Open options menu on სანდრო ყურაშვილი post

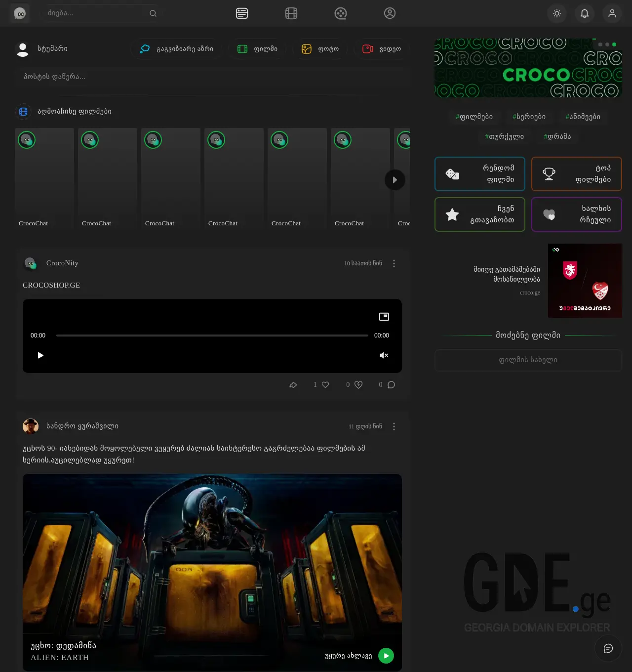click(394, 426)
